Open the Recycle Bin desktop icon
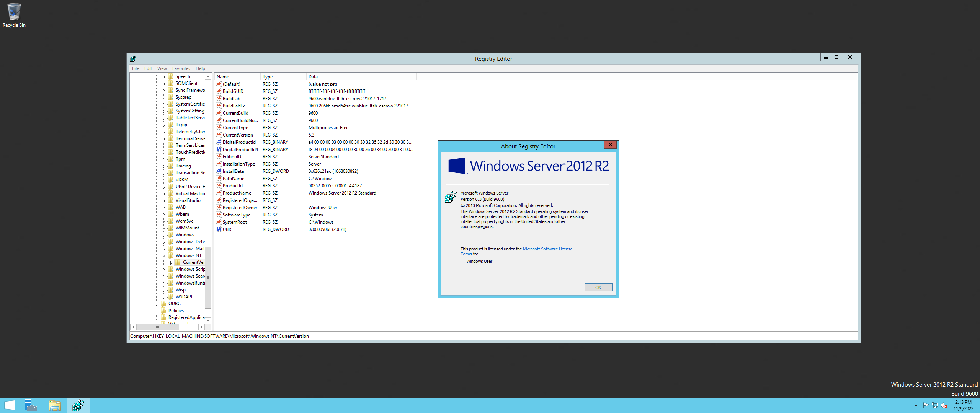 point(14,15)
